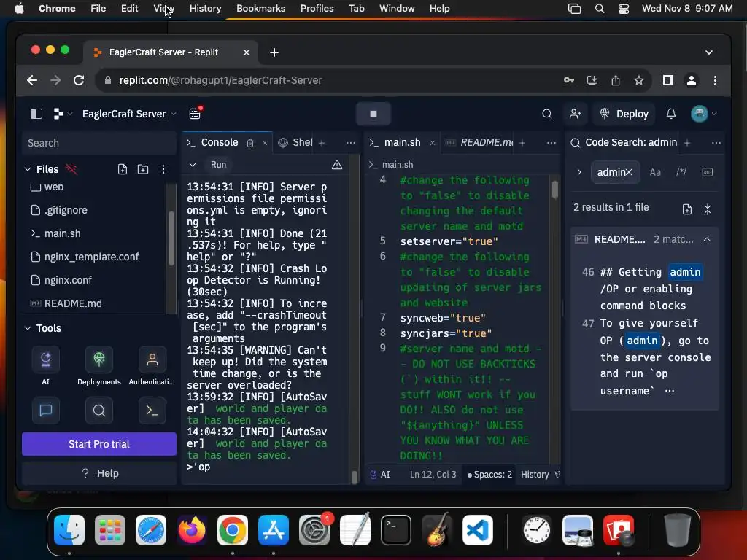Collapse the Run output chevron
The width and height of the screenshot is (747, 560).
point(193,165)
